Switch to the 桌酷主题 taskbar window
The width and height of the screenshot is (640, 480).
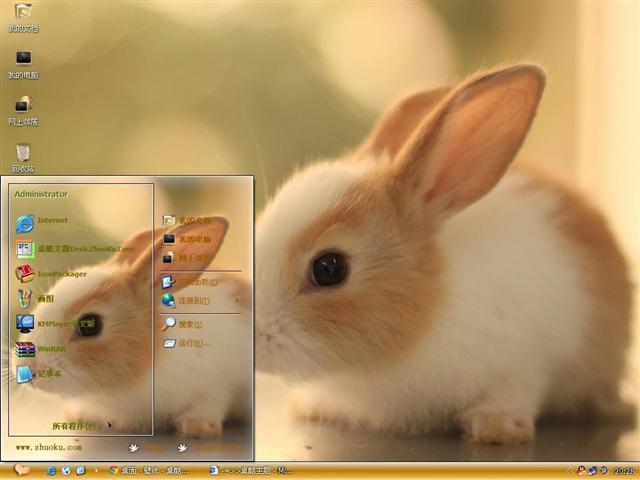pyautogui.click(x=251, y=471)
